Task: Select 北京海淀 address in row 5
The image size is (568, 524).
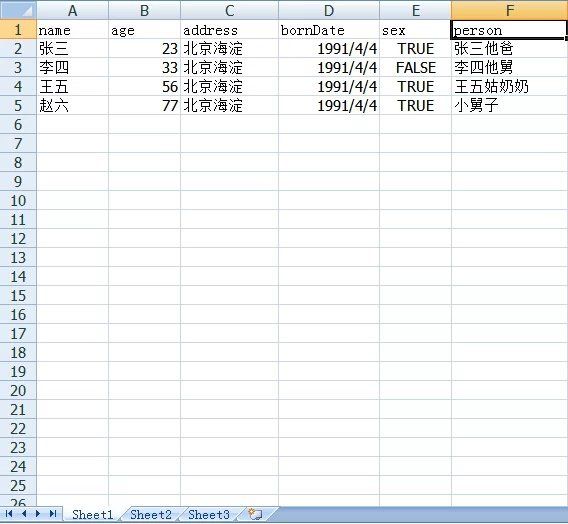Action: pyautogui.click(x=229, y=105)
